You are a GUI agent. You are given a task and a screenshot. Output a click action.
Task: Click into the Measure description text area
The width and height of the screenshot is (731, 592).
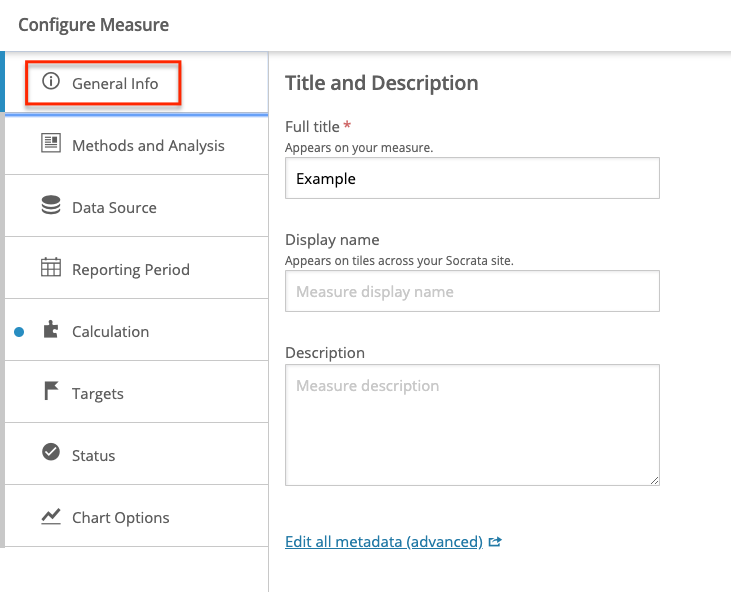point(472,425)
